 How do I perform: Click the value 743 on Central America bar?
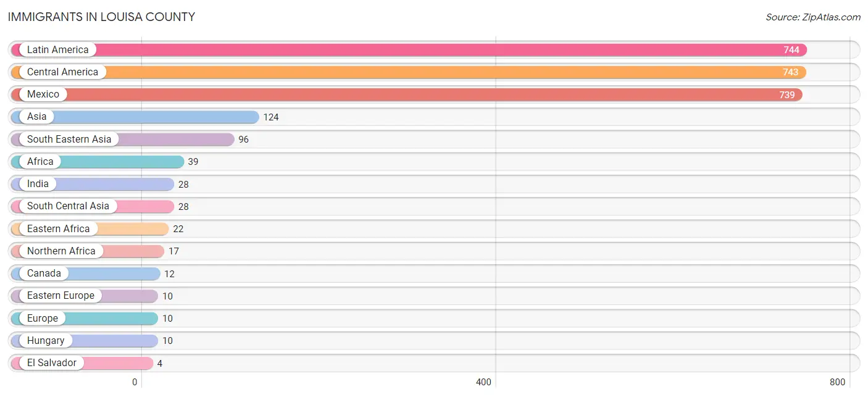pos(791,72)
